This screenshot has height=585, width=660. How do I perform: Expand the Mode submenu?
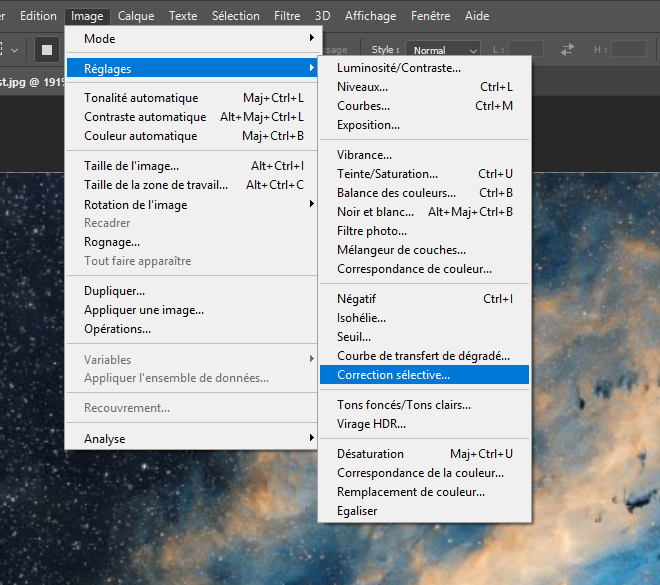[x=192, y=39]
